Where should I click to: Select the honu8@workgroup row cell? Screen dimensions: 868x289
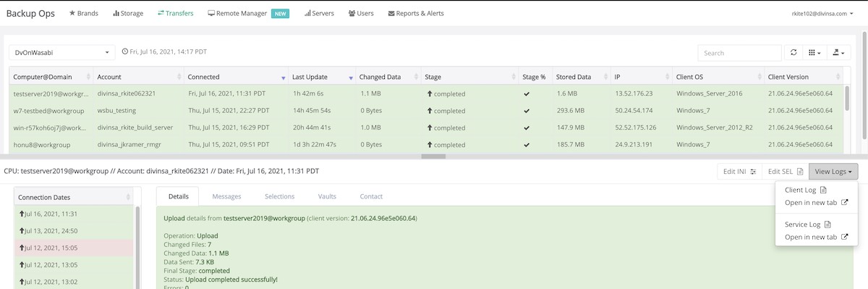[x=51, y=144]
